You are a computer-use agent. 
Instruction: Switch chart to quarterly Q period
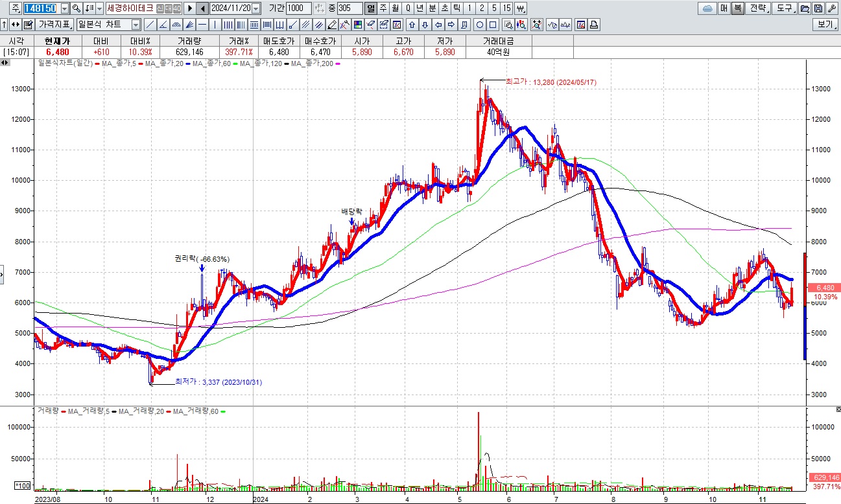coord(408,8)
